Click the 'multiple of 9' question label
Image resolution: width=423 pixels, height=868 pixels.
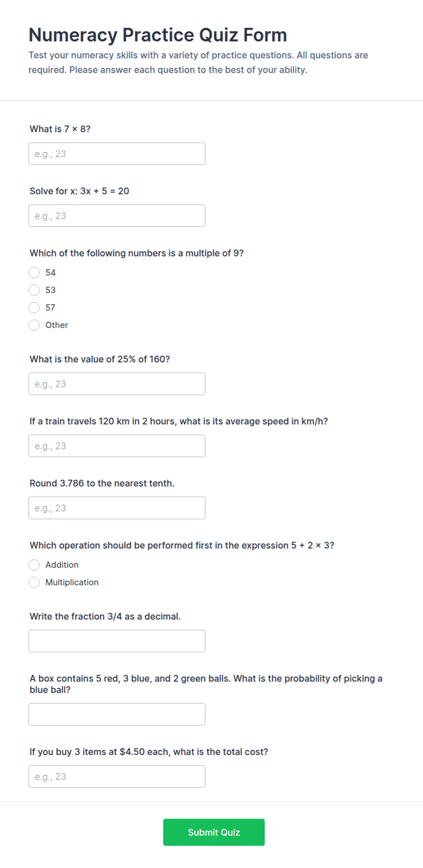136,253
